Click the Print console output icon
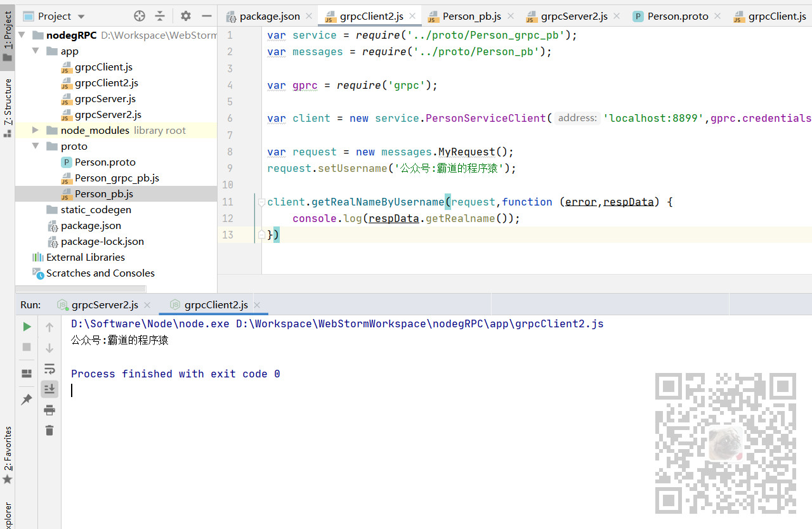This screenshot has width=812, height=529. click(x=49, y=410)
